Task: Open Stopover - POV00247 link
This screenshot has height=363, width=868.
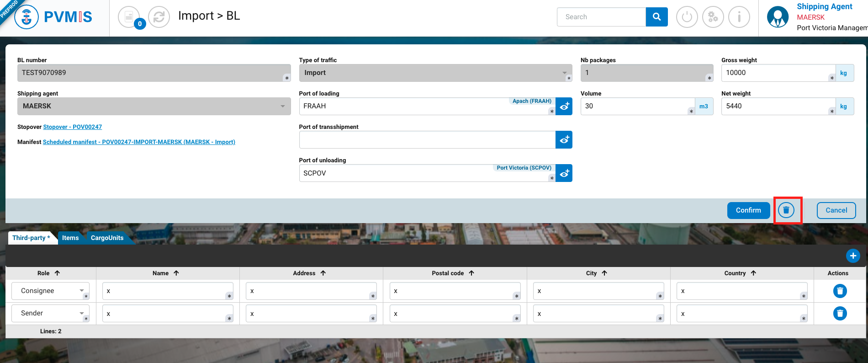Action: (72, 127)
